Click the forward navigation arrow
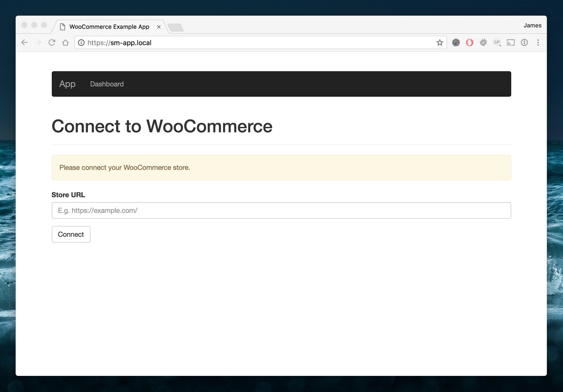 click(x=38, y=42)
